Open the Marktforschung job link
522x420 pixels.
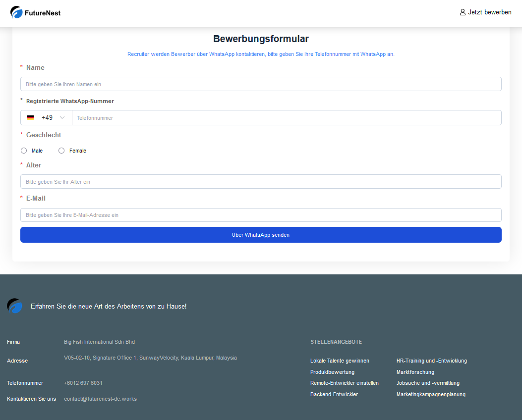coord(415,372)
